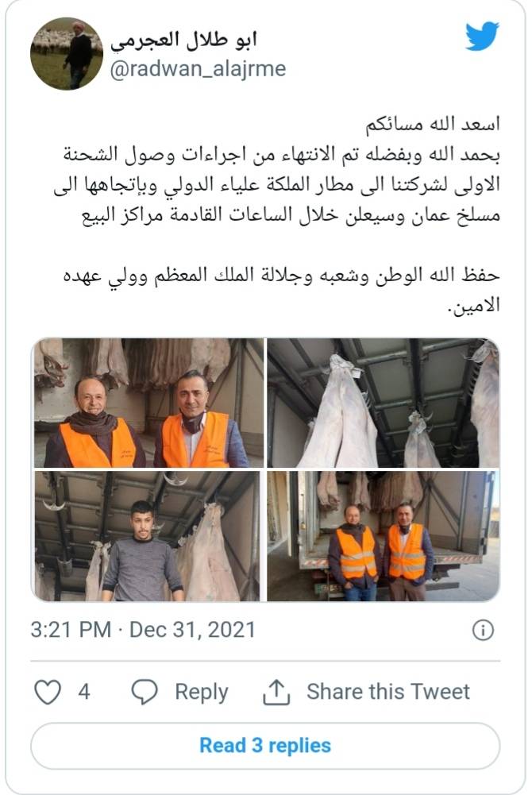Image resolution: width=532 pixels, height=795 pixels.
Task: Open the 3:21 PM · Dec 31, 2021 timestamp
Action: coord(143,630)
